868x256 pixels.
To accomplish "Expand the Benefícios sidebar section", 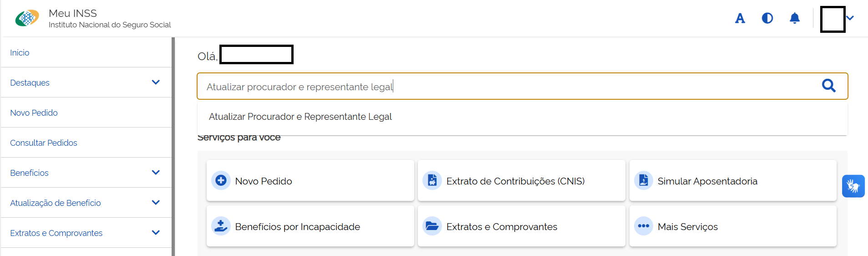I will pos(156,173).
